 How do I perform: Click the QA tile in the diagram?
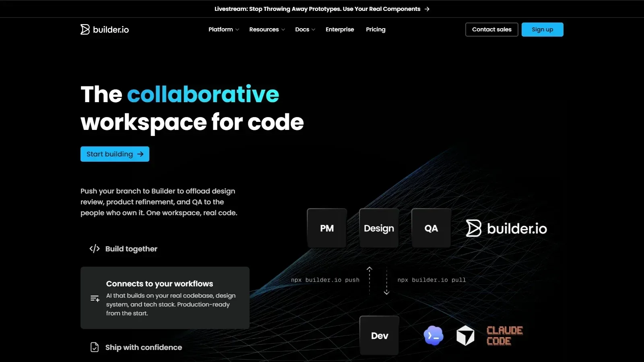point(431,228)
